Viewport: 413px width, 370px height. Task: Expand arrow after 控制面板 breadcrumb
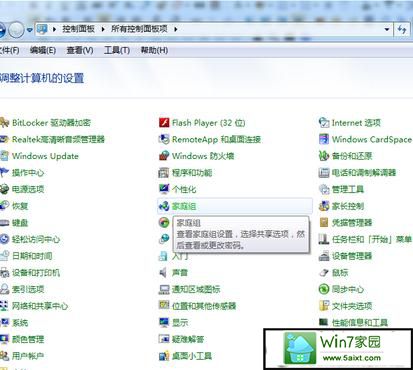point(103,29)
